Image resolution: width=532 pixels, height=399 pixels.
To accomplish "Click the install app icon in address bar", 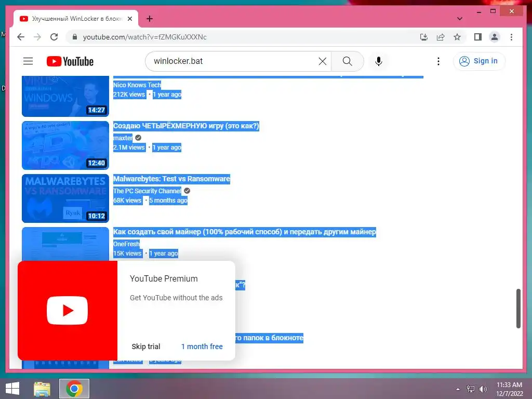I will click(x=424, y=37).
